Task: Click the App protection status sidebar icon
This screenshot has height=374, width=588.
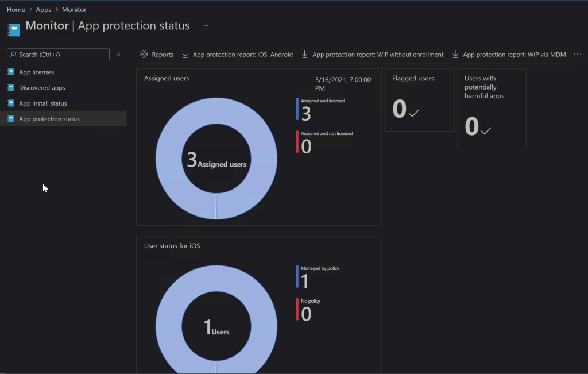Action: click(10, 119)
